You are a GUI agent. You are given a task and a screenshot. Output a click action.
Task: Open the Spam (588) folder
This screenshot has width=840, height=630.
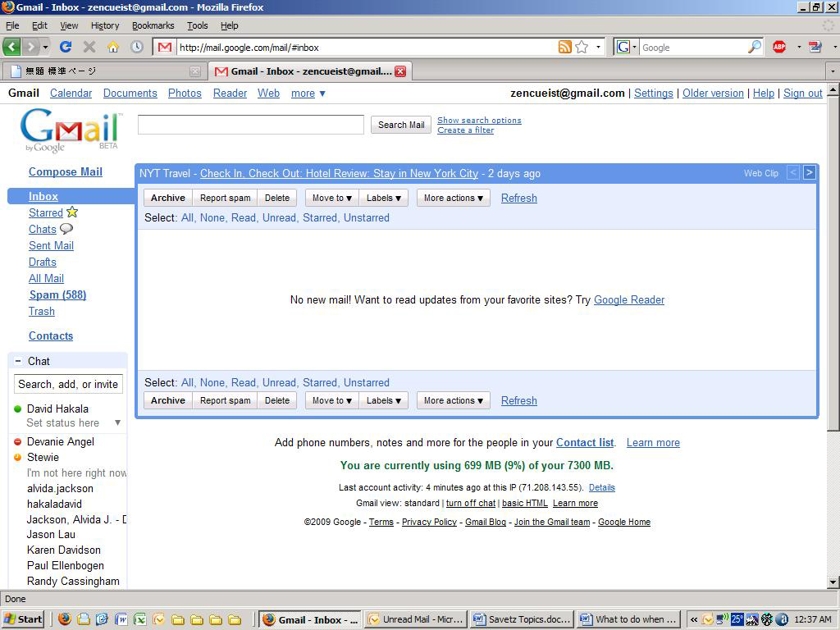58,294
